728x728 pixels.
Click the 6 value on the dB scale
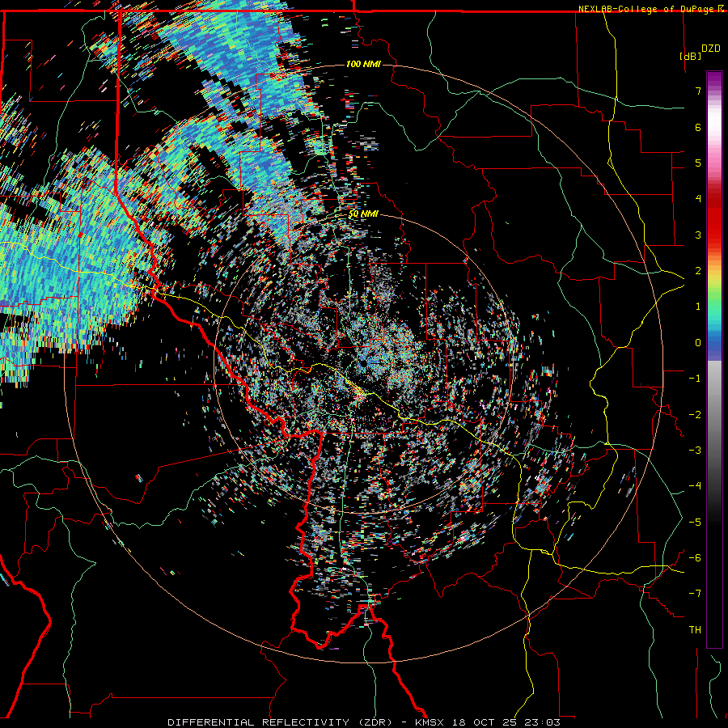pyautogui.click(x=698, y=127)
